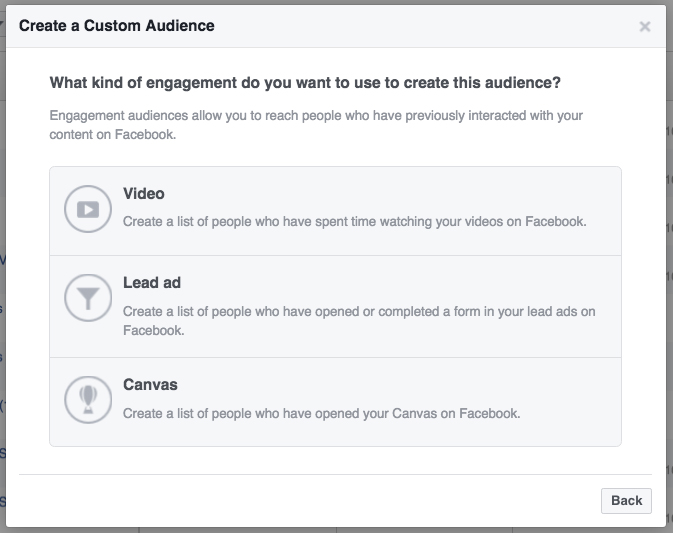Click the description about opened your Canvas

(321, 414)
